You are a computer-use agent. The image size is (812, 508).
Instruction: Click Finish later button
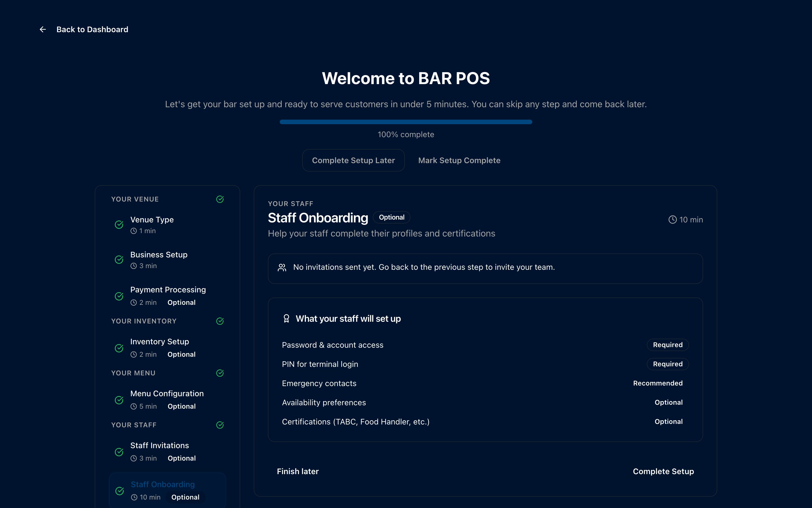click(x=298, y=471)
